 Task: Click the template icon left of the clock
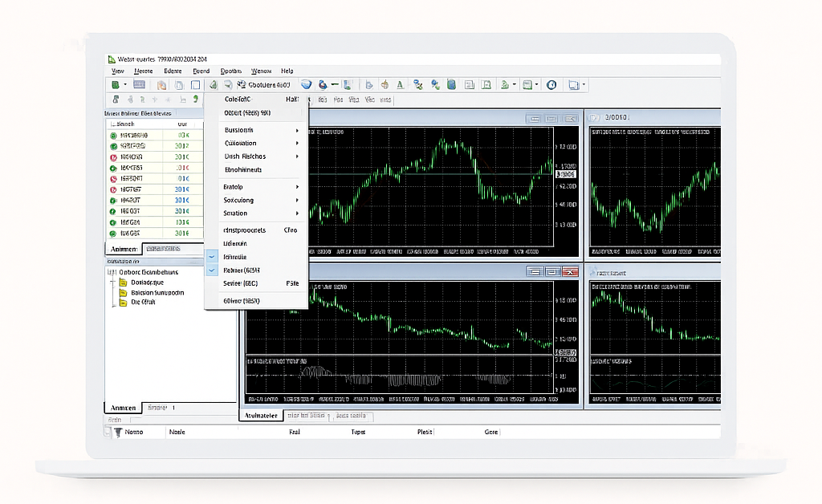(x=527, y=85)
